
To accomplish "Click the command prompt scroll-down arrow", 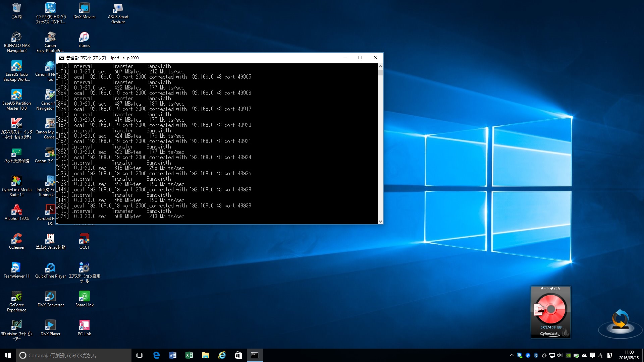I will (380, 221).
